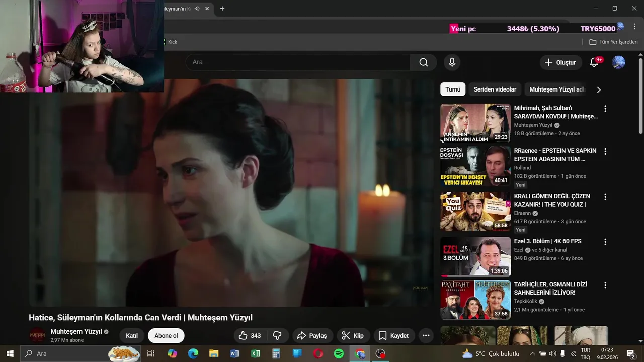This screenshot has width=644, height=362.
Task: Open Task View on taskbar
Action: click(x=150, y=353)
